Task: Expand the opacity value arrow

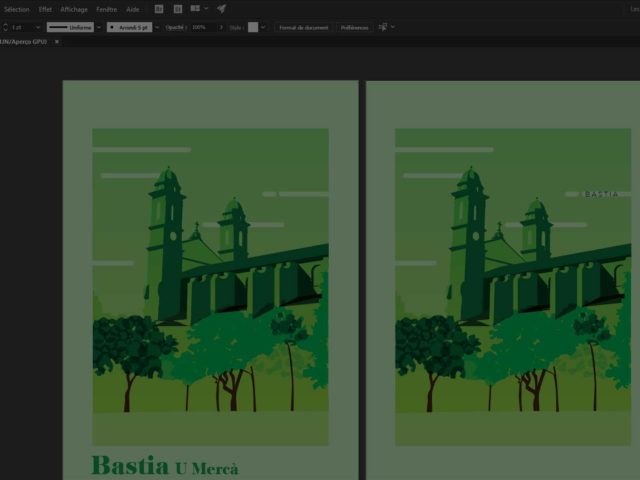Action: click(x=221, y=27)
